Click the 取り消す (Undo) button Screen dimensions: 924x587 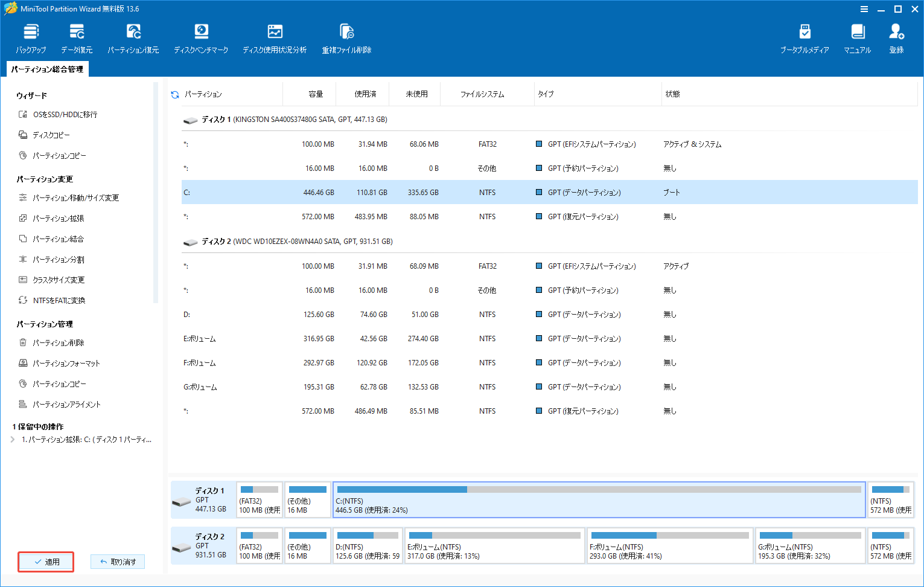coord(118,562)
